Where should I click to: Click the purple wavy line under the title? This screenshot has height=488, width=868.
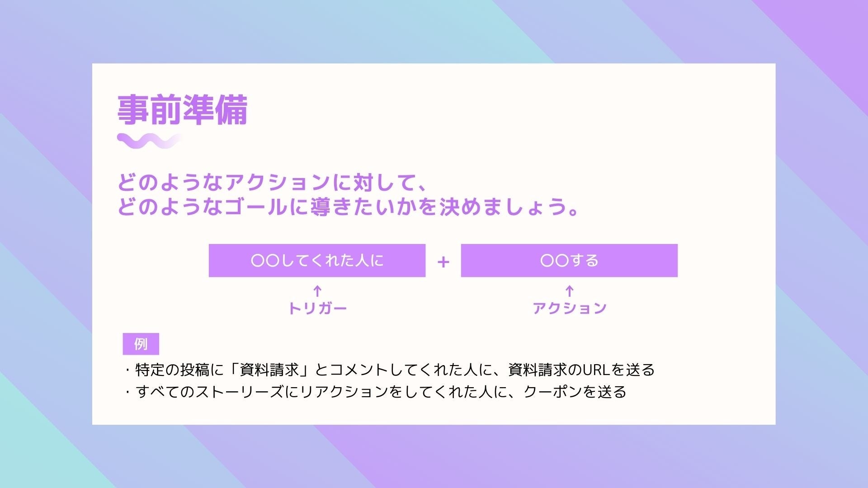[x=149, y=141]
